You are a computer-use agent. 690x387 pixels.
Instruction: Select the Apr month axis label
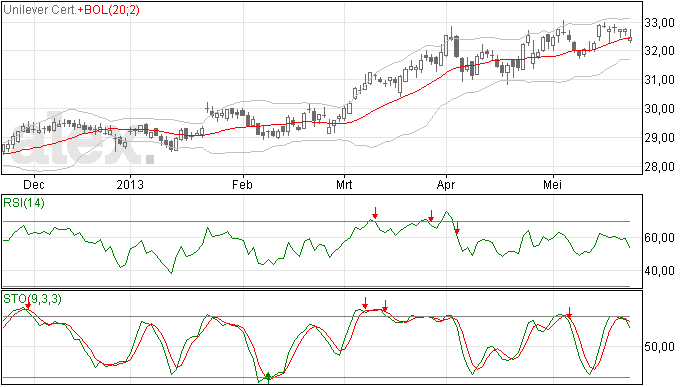tap(446, 184)
